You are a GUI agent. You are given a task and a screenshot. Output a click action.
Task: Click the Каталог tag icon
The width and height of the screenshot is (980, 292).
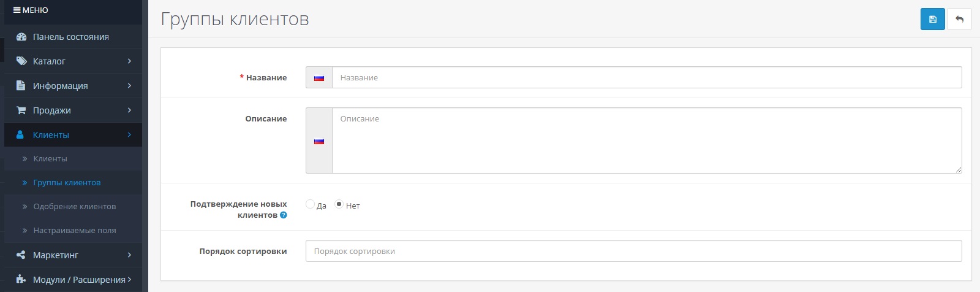tap(21, 61)
